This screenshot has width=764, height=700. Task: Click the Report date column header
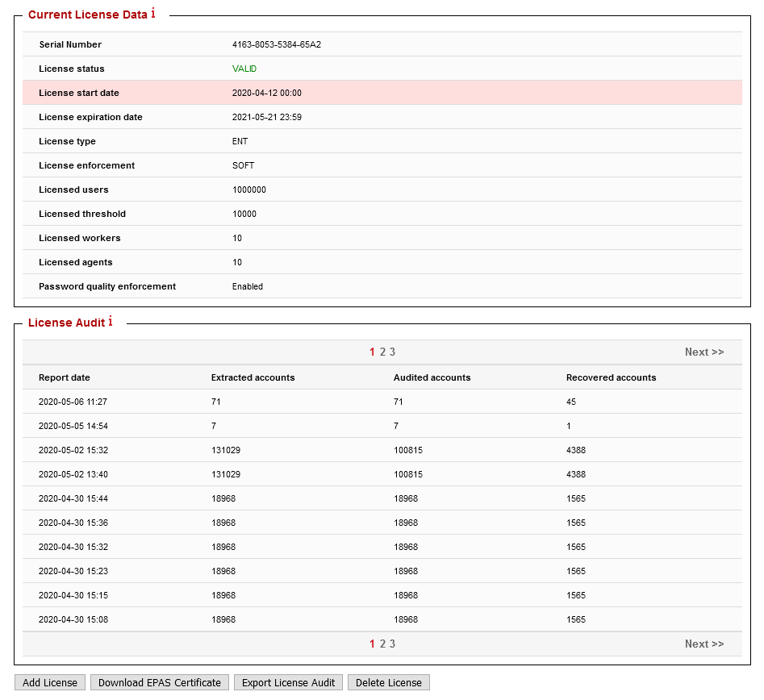coord(63,377)
